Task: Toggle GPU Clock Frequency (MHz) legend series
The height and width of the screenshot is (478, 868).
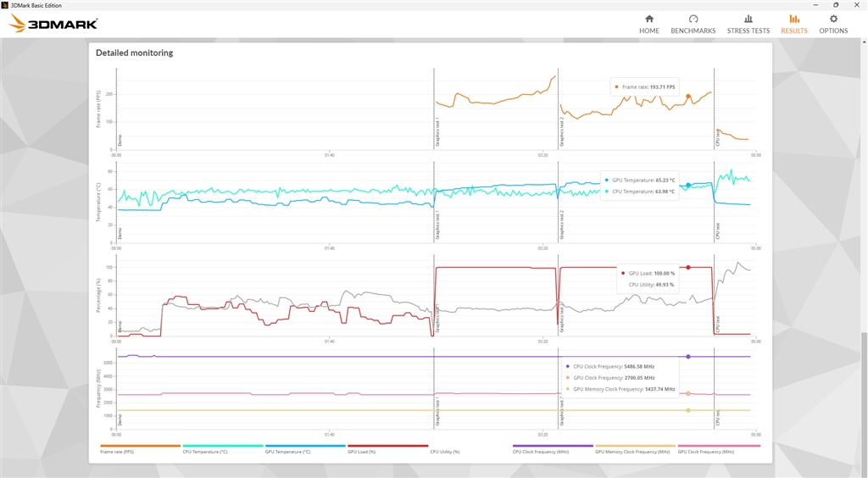Action: point(719,449)
